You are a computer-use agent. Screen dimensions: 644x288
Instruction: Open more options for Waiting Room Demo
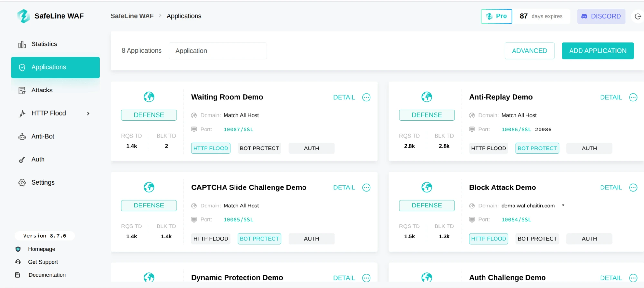click(366, 97)
